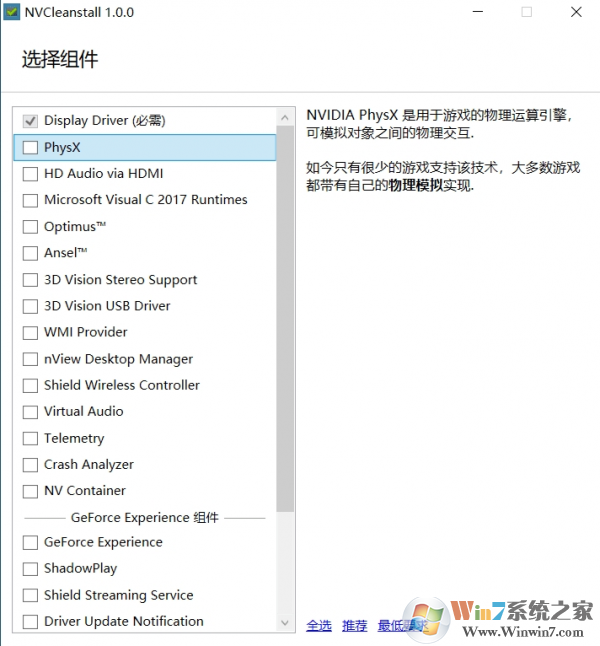Toggle Microsoft Visual C 2017 Runtimes checkbox

(x=30, y=200)
